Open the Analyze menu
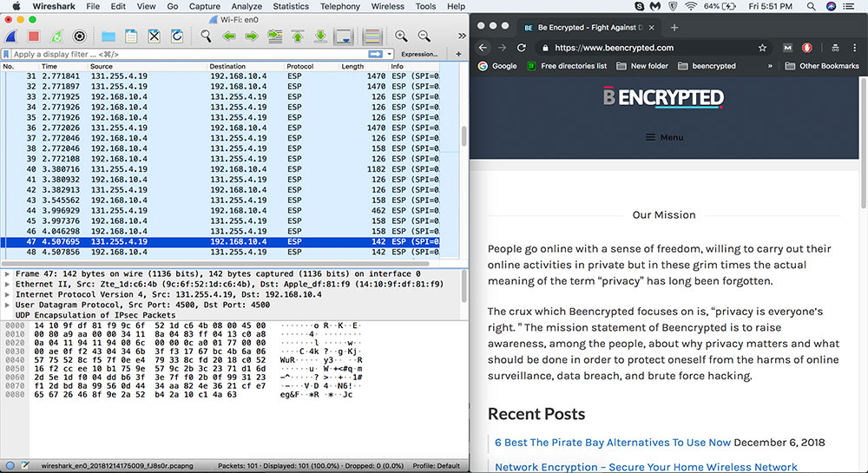 [247, 7]
